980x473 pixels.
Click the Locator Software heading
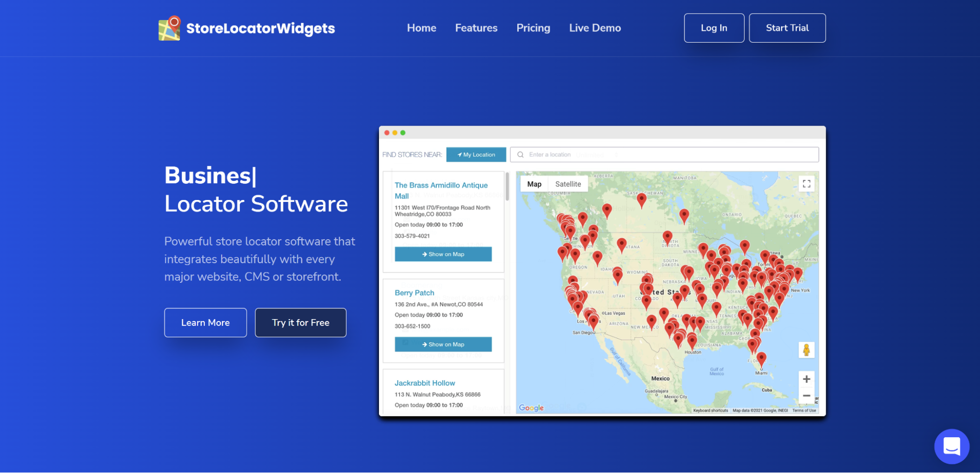click(x=256, y=204)
